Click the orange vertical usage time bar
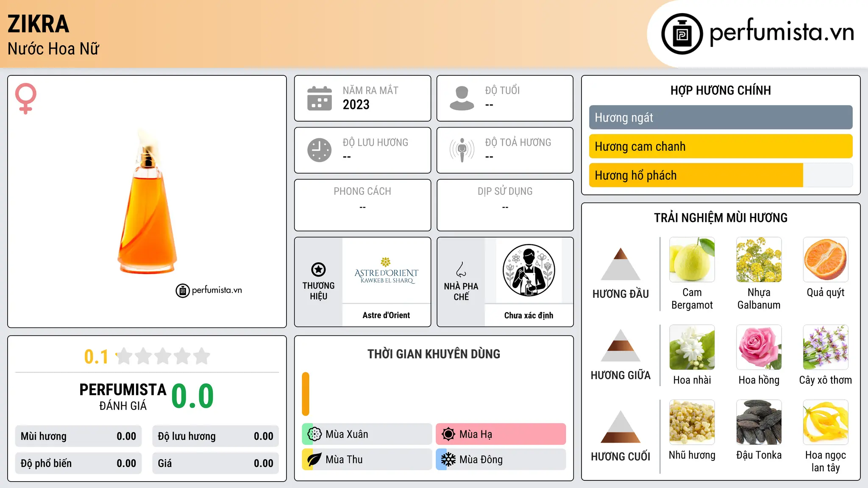 pos(306,394)
